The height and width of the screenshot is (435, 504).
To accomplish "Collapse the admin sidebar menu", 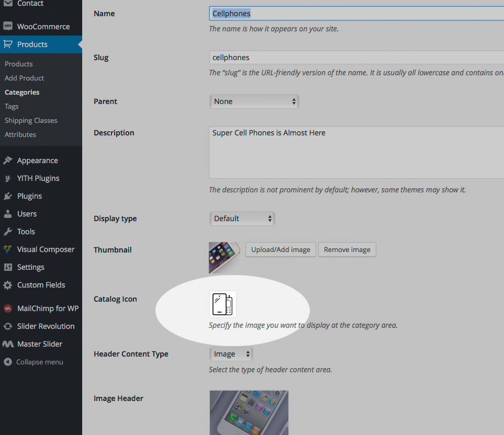I will [x=7, y=362].
